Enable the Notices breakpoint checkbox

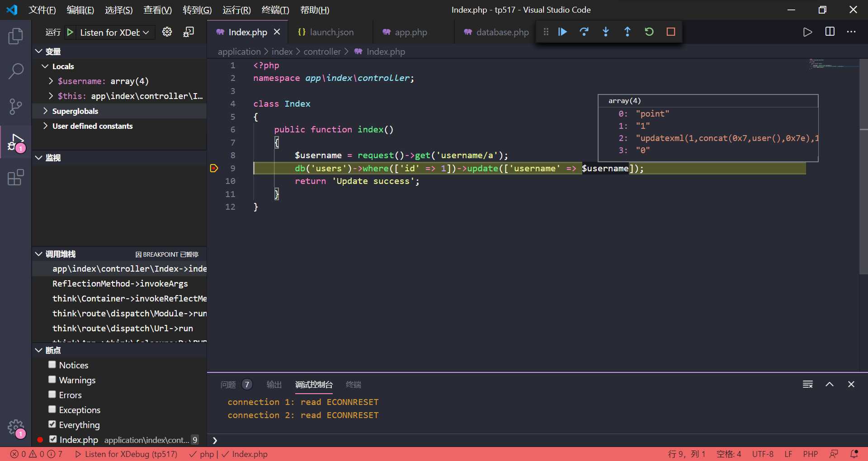[52, 364]
